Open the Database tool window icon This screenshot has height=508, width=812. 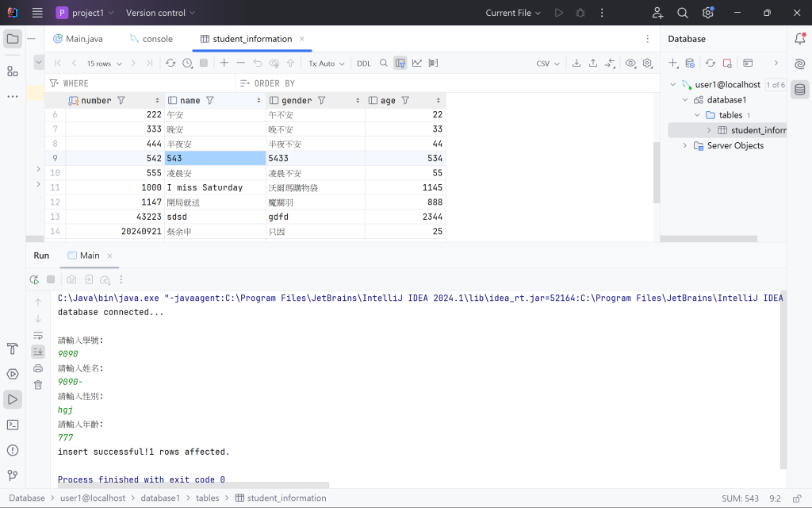pos(799,90)
